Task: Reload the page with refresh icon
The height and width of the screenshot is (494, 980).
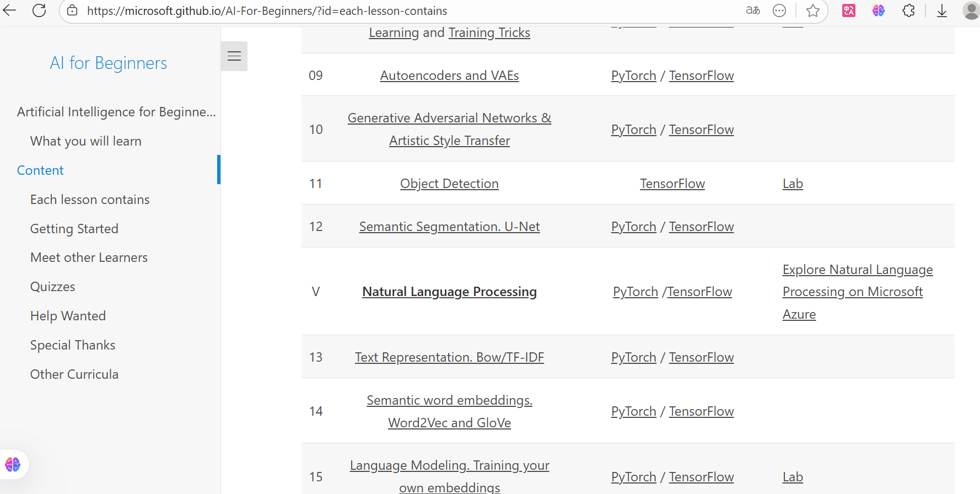Action: tap(39, 10)
